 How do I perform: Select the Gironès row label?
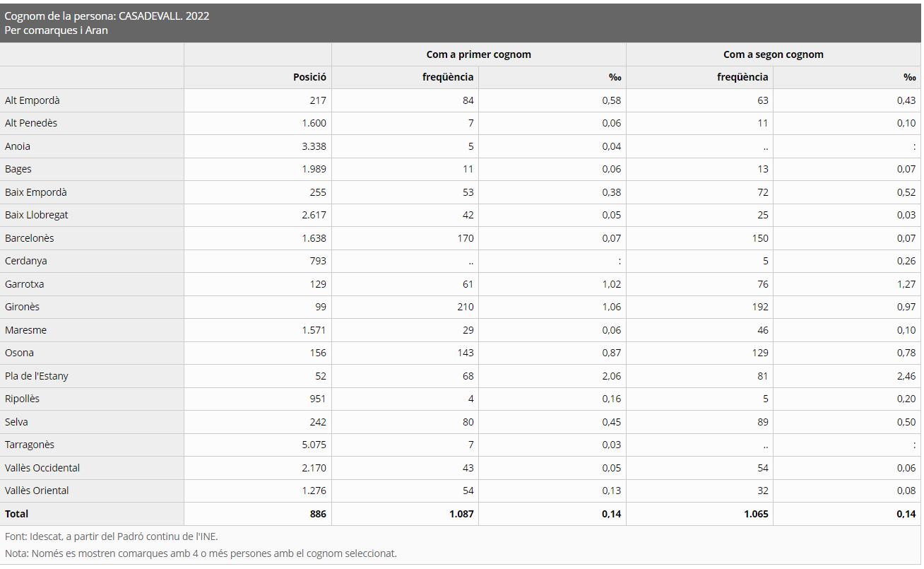tap(22, 307)
